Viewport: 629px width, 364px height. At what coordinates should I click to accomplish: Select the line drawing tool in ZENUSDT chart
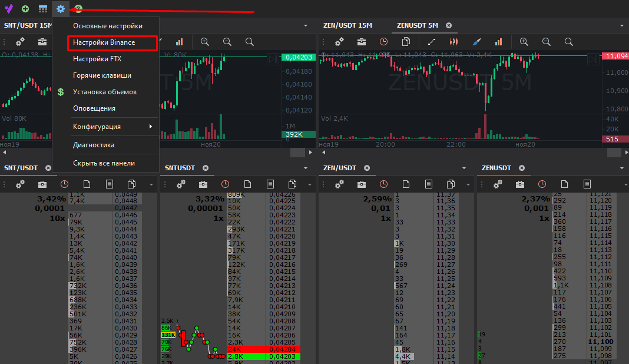tap(432, 42)
